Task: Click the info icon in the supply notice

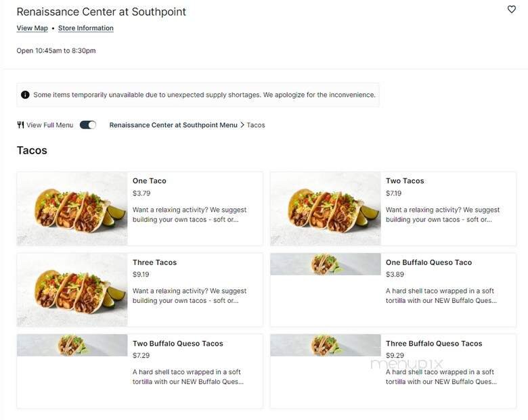Action: tap(25, 95)
